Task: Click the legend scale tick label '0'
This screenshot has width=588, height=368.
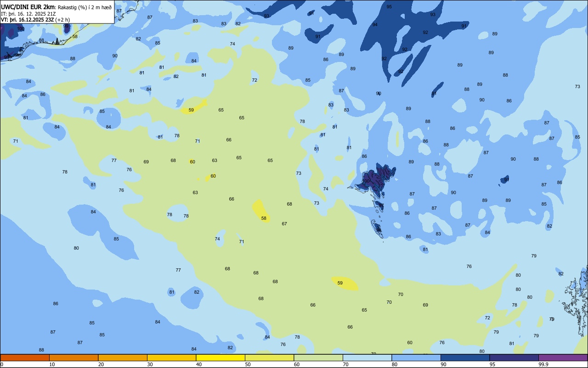Action: 2,365
